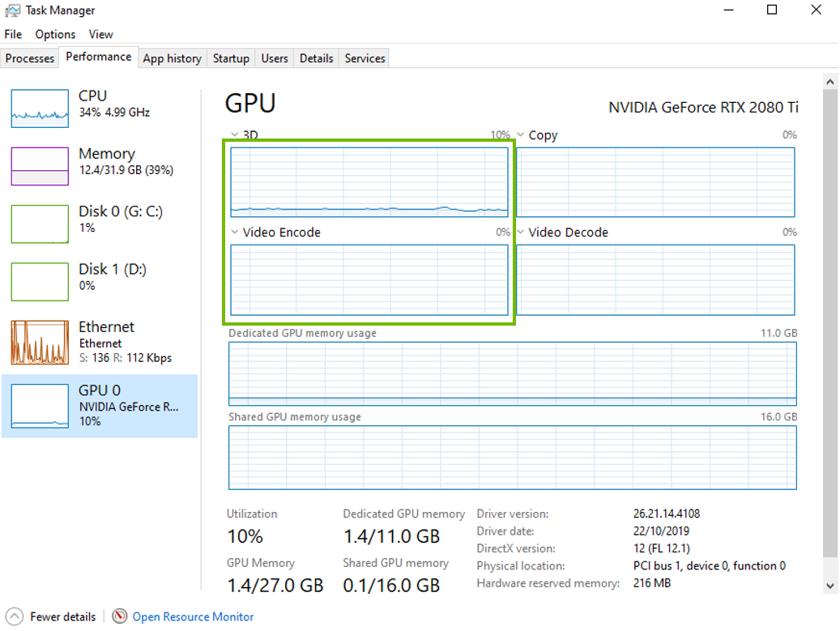Viewport: 840px width, 631px height.
Task: Click the Fewer details collapse arrow icon
Action: 15,616
